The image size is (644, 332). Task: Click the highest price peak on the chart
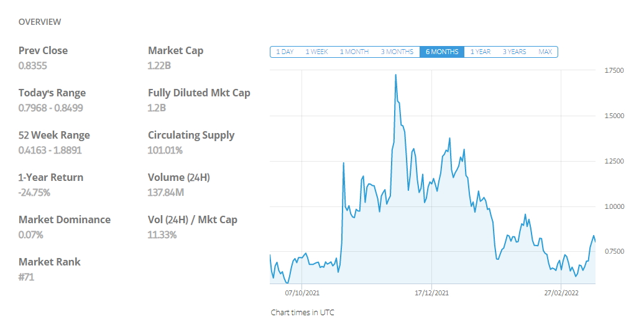[395, 75]
